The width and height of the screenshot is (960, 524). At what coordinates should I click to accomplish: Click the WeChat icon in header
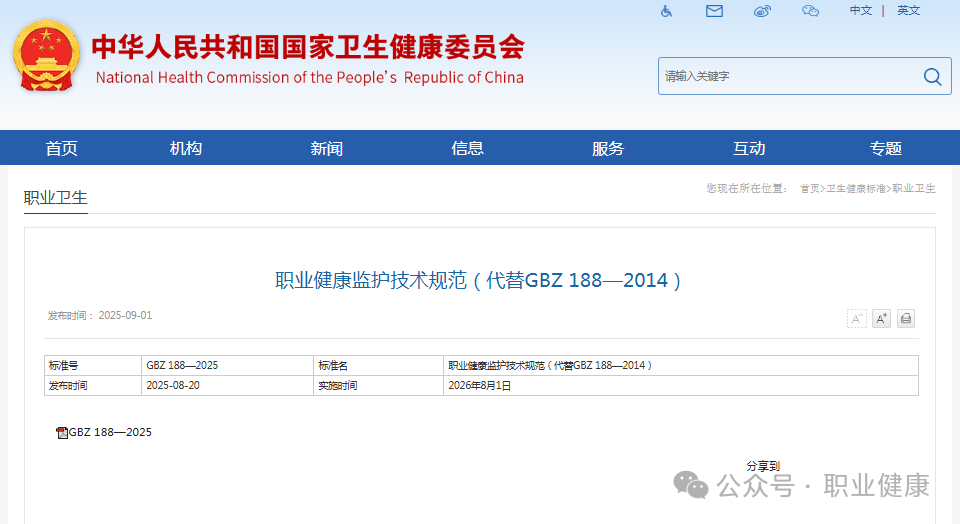[x=810, y=11]
